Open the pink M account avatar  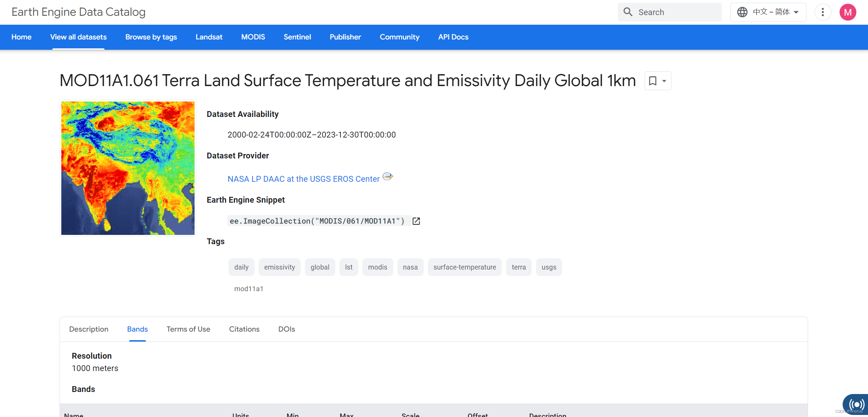tap(847, 12)
